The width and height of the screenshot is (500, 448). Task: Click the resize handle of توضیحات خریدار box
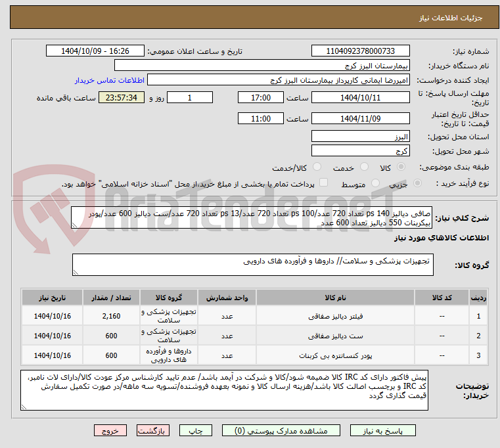(x=24, y=407)
